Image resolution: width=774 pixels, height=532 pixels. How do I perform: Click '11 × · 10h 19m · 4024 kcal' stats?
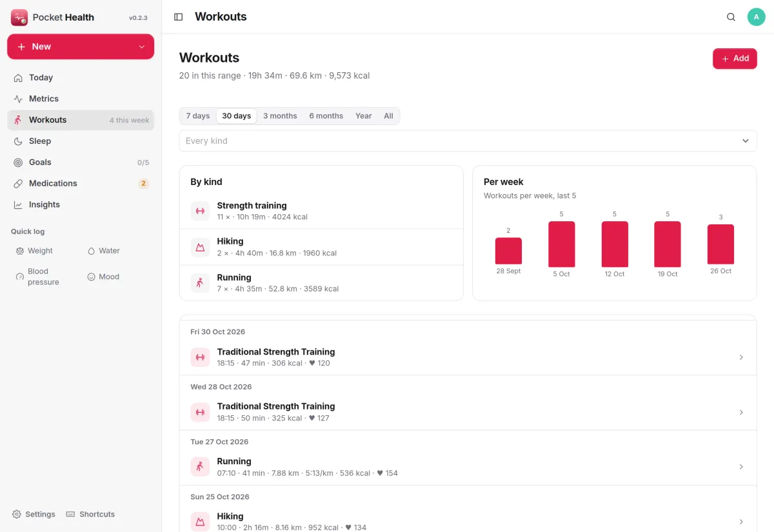[263, 217]
